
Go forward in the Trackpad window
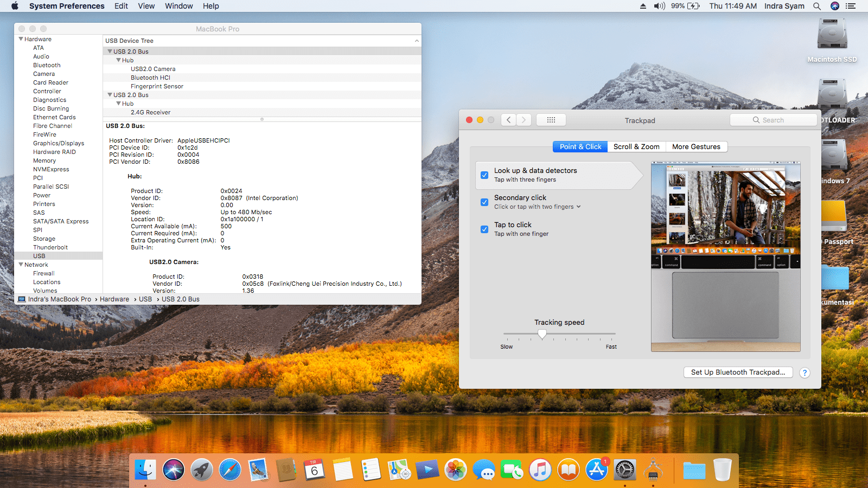click(524, 120)
